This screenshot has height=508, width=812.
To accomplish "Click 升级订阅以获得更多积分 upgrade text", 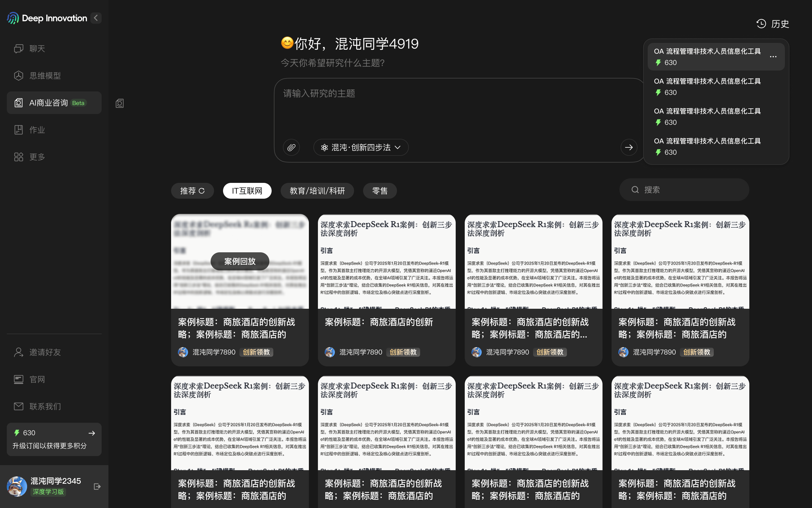I will tap(50, 446).
